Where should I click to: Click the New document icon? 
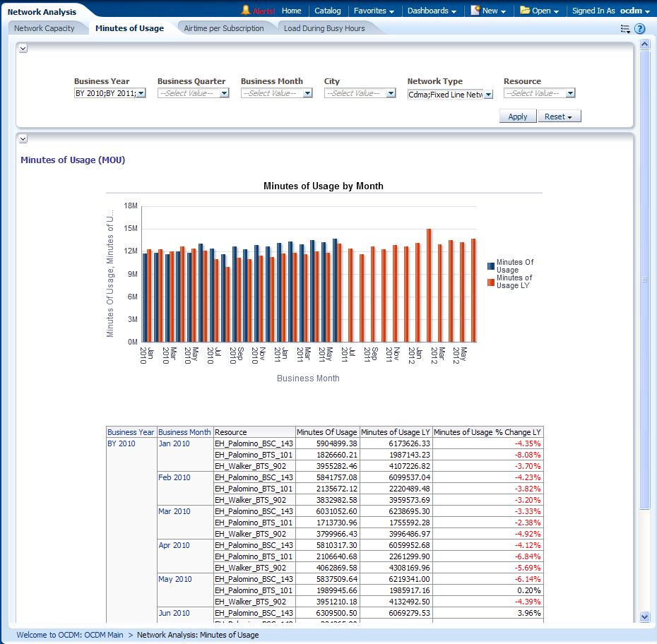point(475,11)
